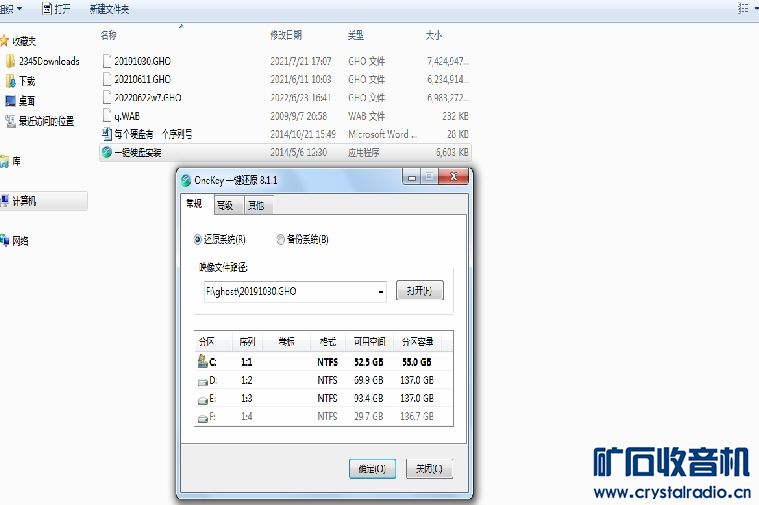Select the 网络 network icon in sidebar

4,240
